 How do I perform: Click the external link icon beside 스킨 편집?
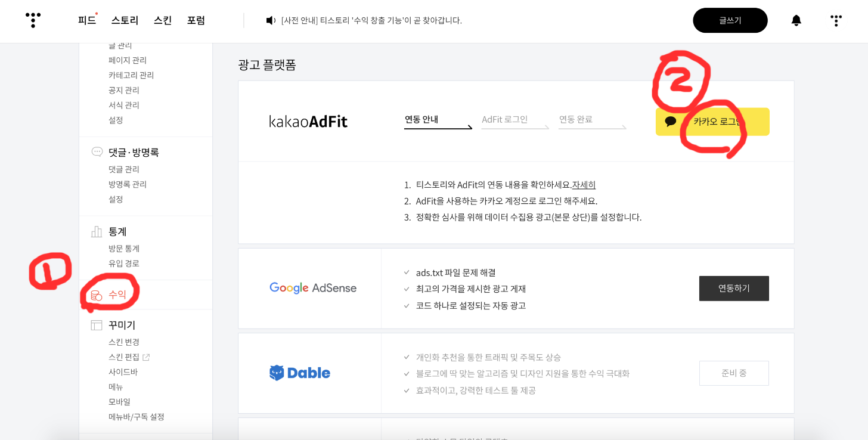[146, 357]
